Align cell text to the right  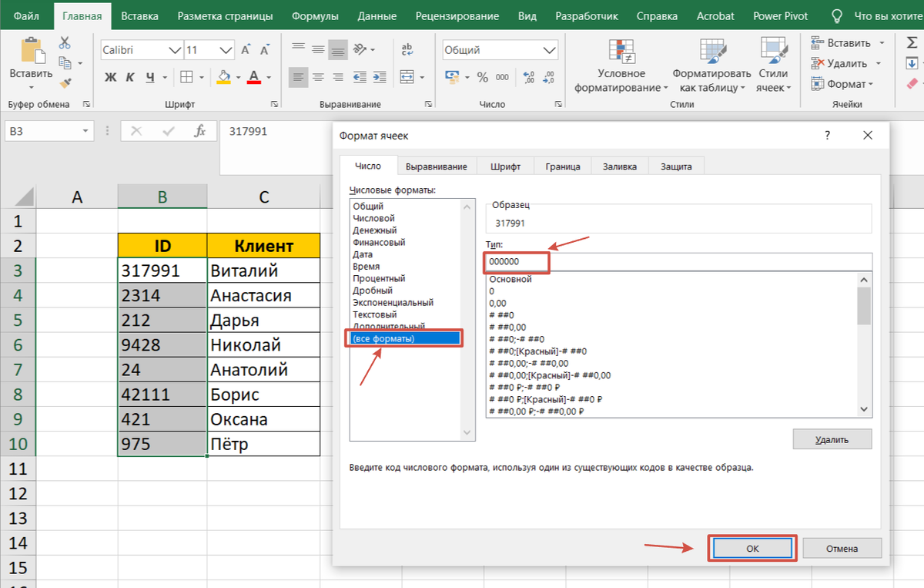click(x=337, y=77)
